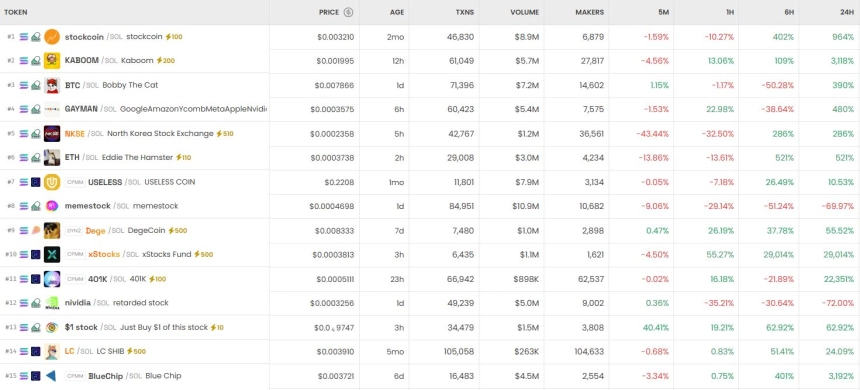Click the Solana chain icon in row #3

pyautogui.click(x=24, y=86)
